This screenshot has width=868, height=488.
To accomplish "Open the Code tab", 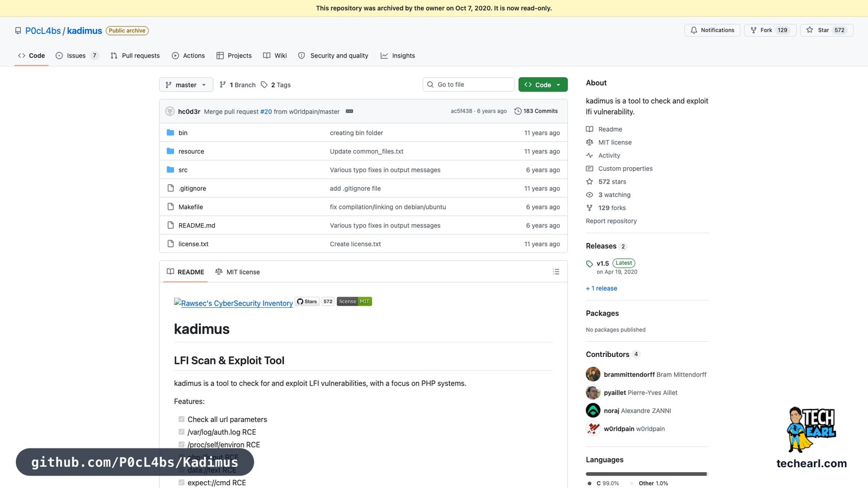I will click(x=31, y=55).
